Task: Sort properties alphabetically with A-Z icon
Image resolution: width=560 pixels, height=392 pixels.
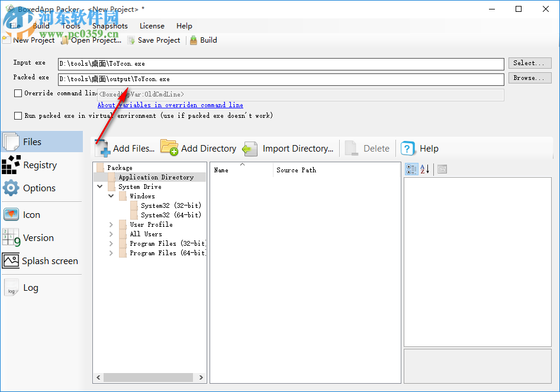Action: (x=424, y=169)
